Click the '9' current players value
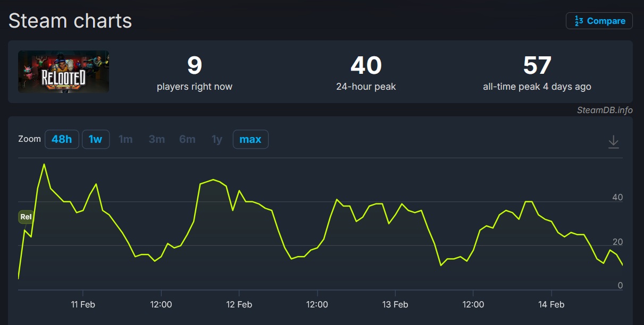This screenshot has width=644, height=325. click(x=195, y=66)
